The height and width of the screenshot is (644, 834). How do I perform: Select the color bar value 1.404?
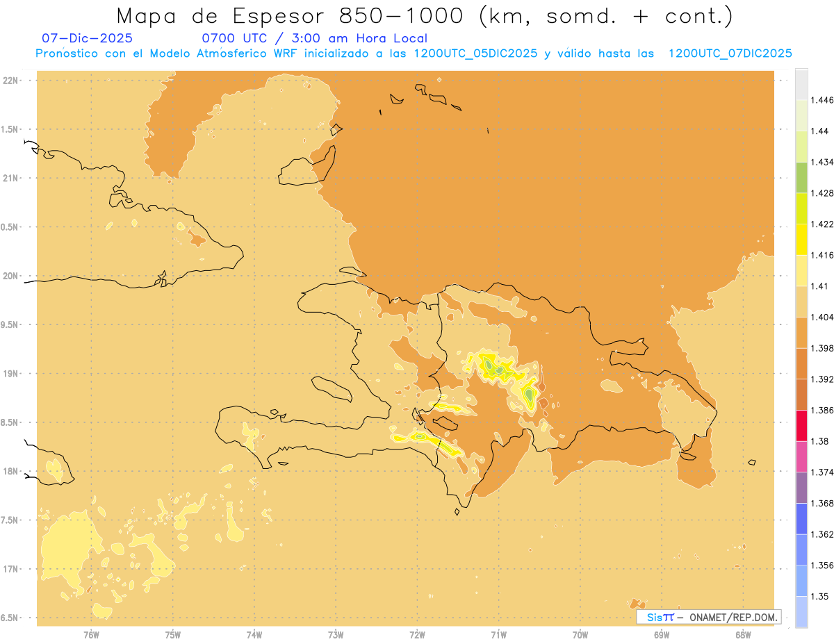pyautogui.click(x=823, y=317)
